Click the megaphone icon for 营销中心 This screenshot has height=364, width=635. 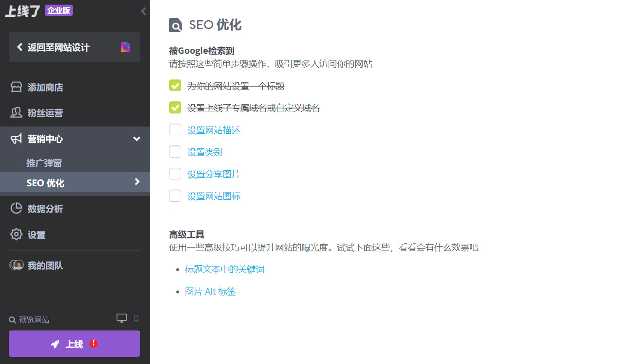(16, 139)
